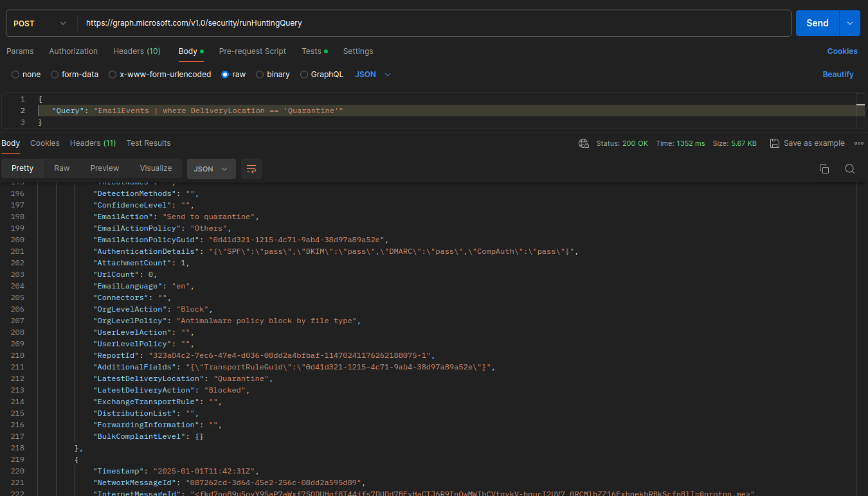The height and width of the screenshot is (496, 868).
Task: Copy the response body with the copy icon
Action: click(824, 169)
